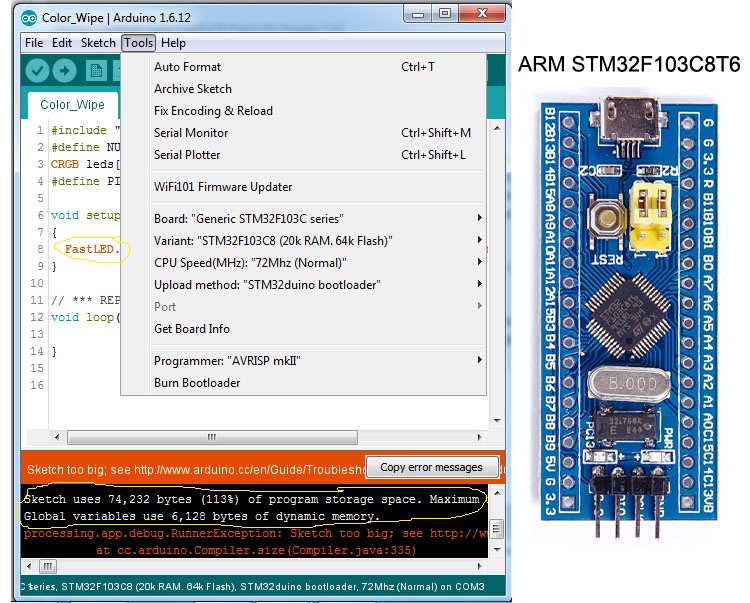Choose Auto Format from Tools menu
This screenshot has width=750, height=603.
coord(187,67)
